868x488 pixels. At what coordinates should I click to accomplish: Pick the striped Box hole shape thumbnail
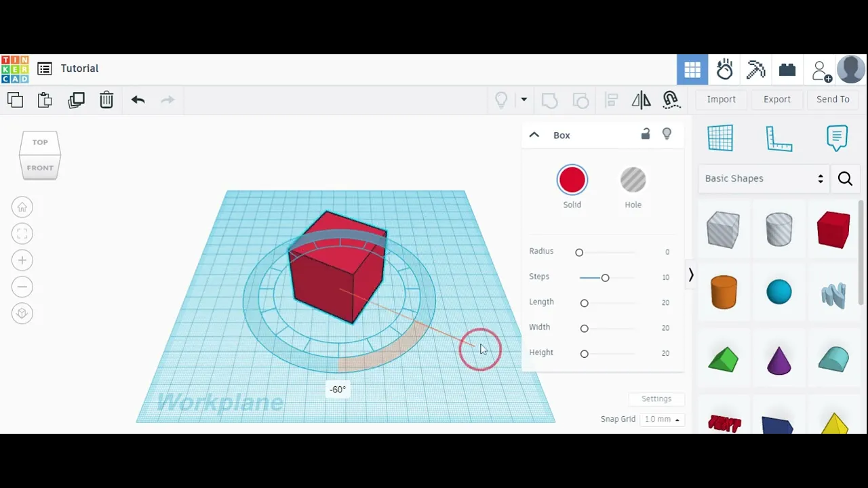coord(723,230)
